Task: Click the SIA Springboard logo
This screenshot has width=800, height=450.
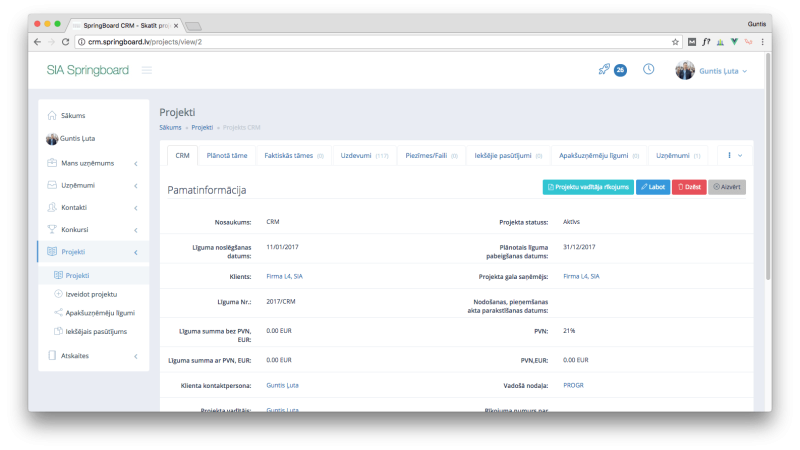Action: pos(88,70)
